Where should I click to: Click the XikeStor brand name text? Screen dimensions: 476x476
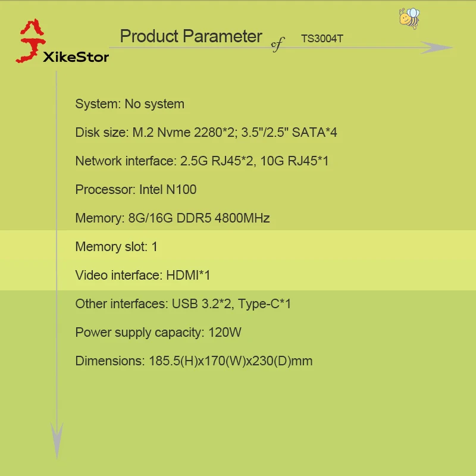click(76, 57)
